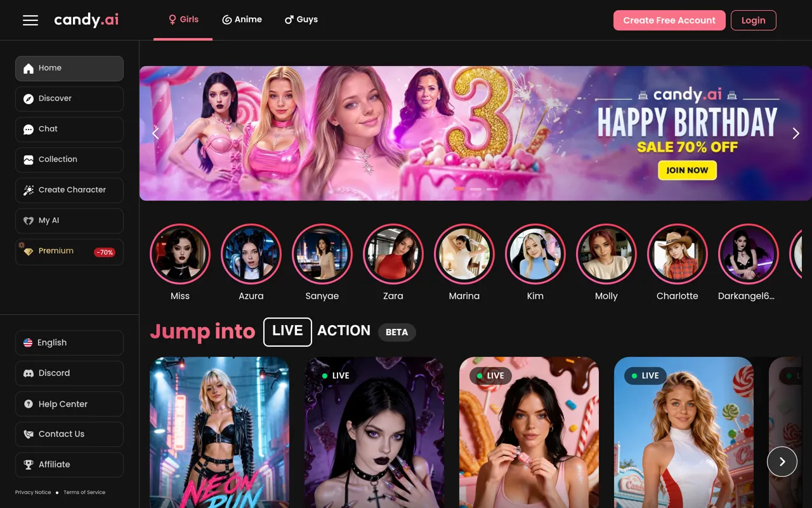Open the Terms of Service link

click(x=84, y=492)
